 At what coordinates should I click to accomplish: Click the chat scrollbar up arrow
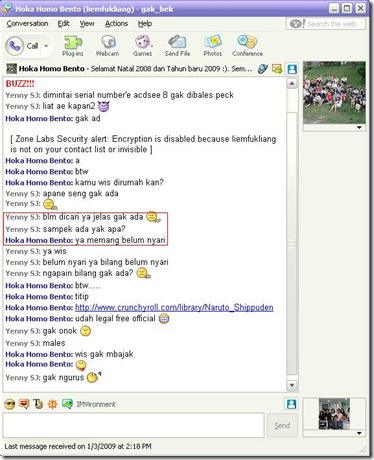[292, 83]
